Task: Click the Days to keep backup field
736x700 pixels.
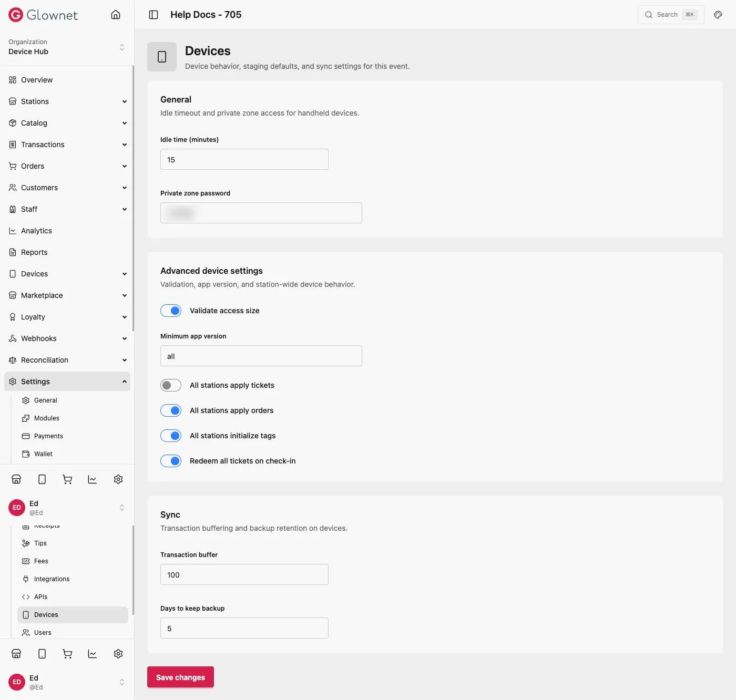Action: coord(244,628)
